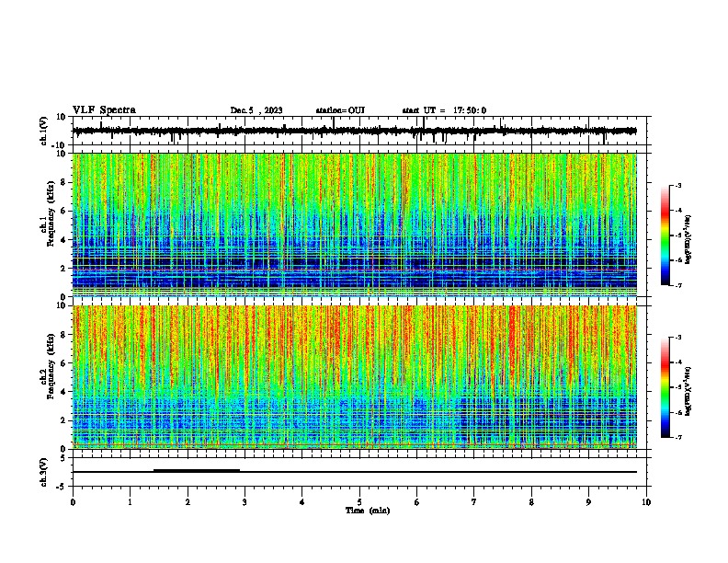Screen dimensions: 728x563
Task: Click the "Time (min)" axis label
Action: coord(368,511)
